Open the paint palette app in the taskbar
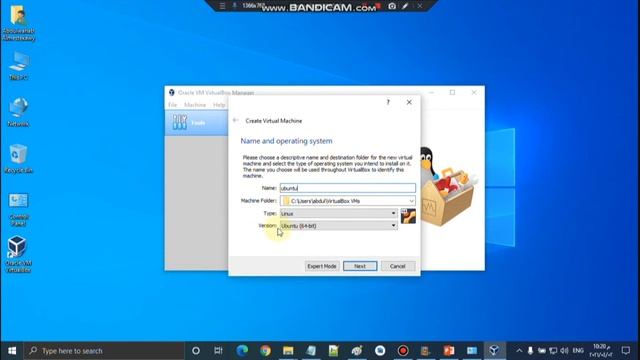Viewport: 640px width, 360px height. pos(357,351)
